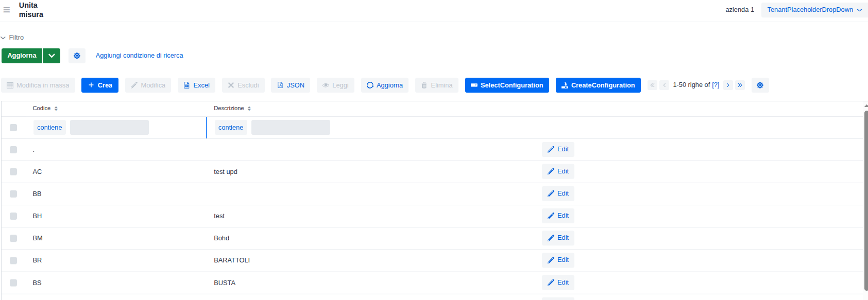Click the Descrizione column header
The image size is (868, 300).
pyautogui.click(x=229, y=109)
